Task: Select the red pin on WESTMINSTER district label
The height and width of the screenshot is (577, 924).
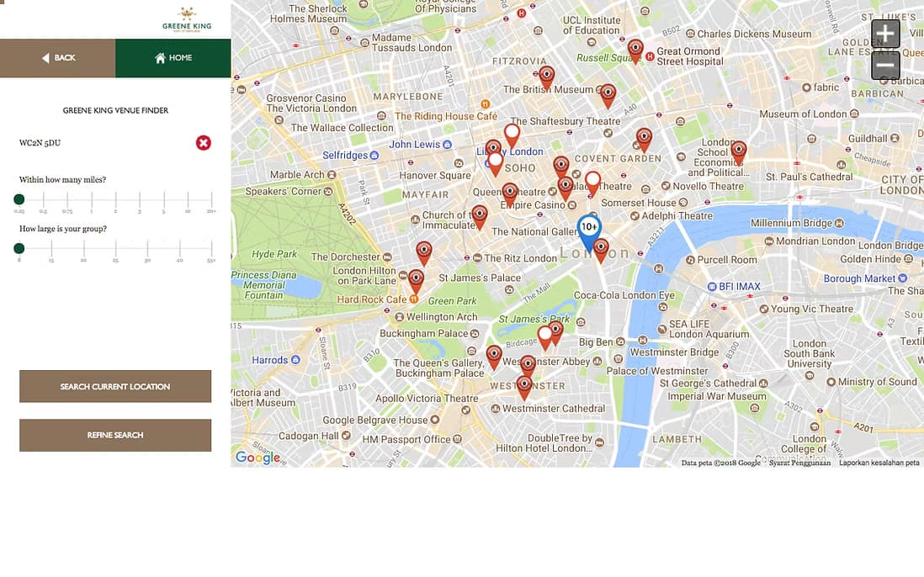Action: tap(524, 388)
